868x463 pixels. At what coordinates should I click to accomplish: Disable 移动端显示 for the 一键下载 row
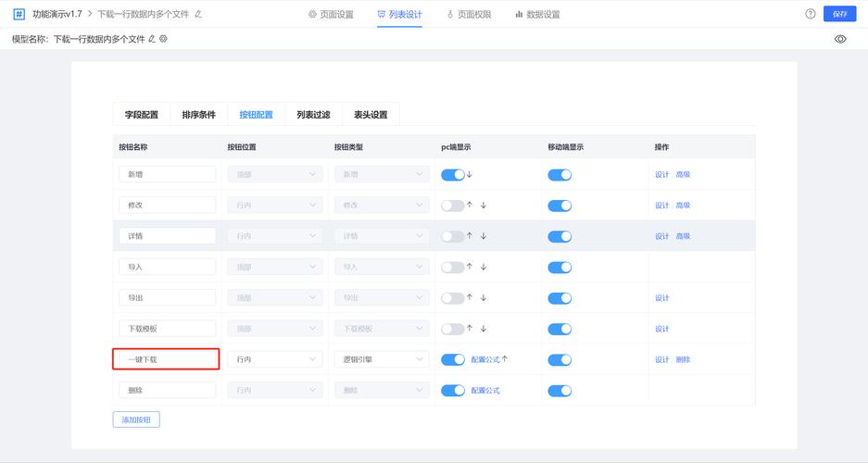560,360
